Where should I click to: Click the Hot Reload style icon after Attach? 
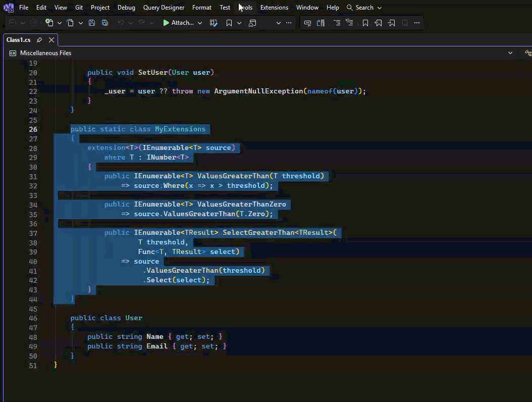coord(213,23)
